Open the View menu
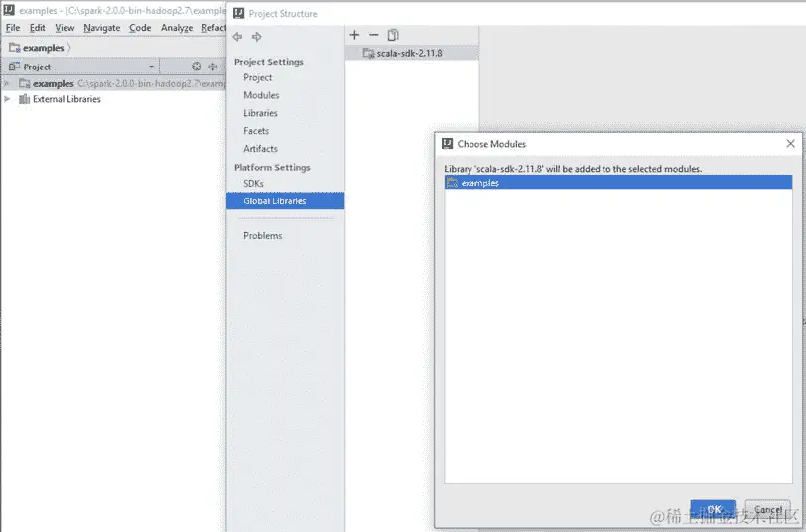The width and height of the screenshot is (806, 532). click(65, 28)
